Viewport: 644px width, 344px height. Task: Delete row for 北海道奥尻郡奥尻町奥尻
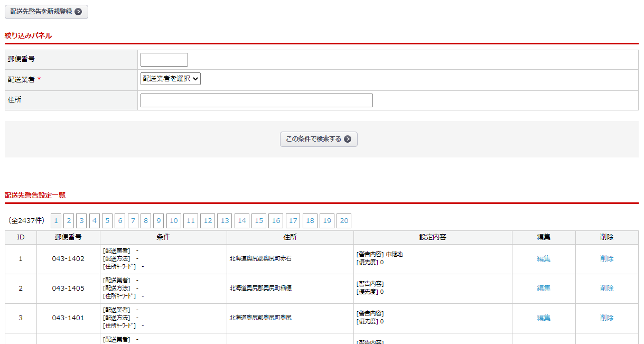pos(606,318)
